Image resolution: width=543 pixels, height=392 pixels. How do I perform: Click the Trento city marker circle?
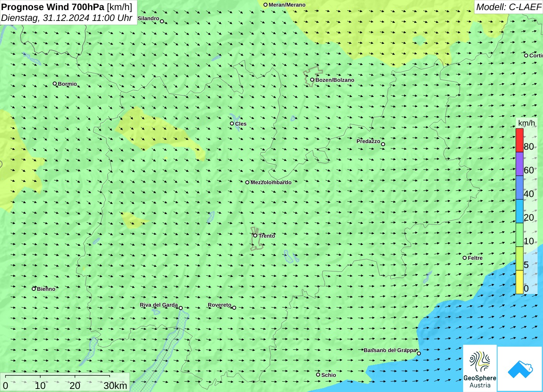[255, 235]
